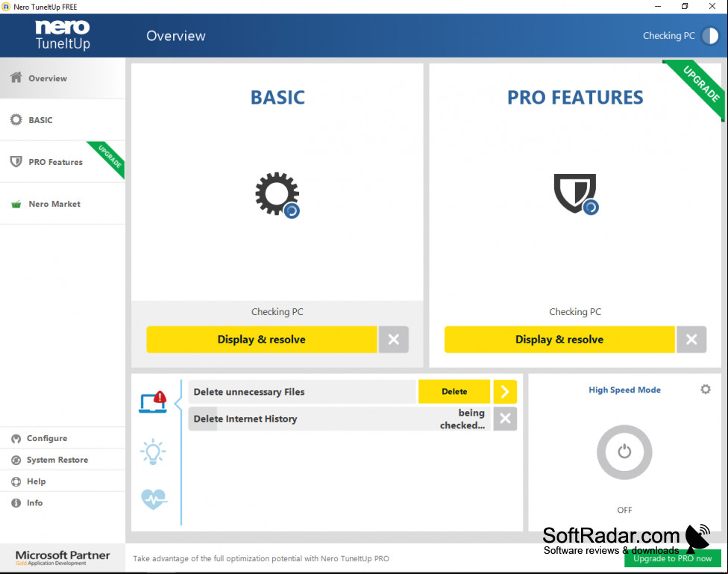Click the System Restore circular icon
This screenshot has height=574, width=728.
(16, 460)
